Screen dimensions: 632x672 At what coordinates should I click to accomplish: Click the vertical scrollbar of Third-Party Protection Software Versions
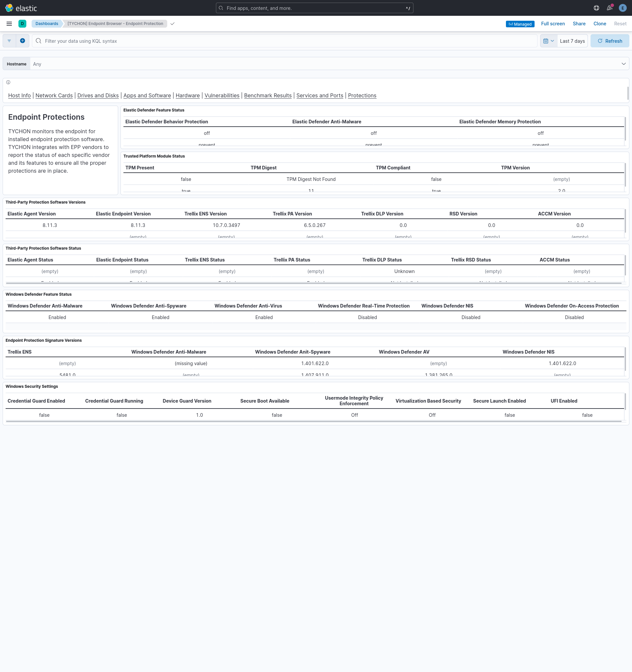pyautogui.click(x=625, y=221)
